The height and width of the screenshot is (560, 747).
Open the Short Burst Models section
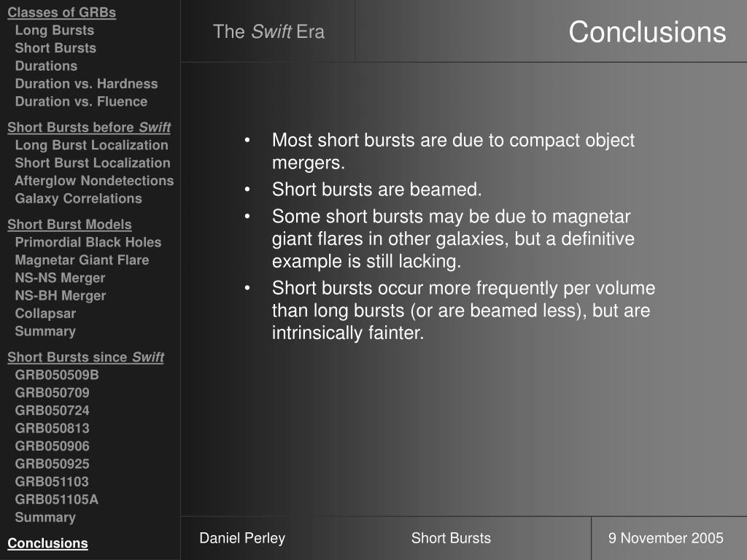tap(69, 224)
